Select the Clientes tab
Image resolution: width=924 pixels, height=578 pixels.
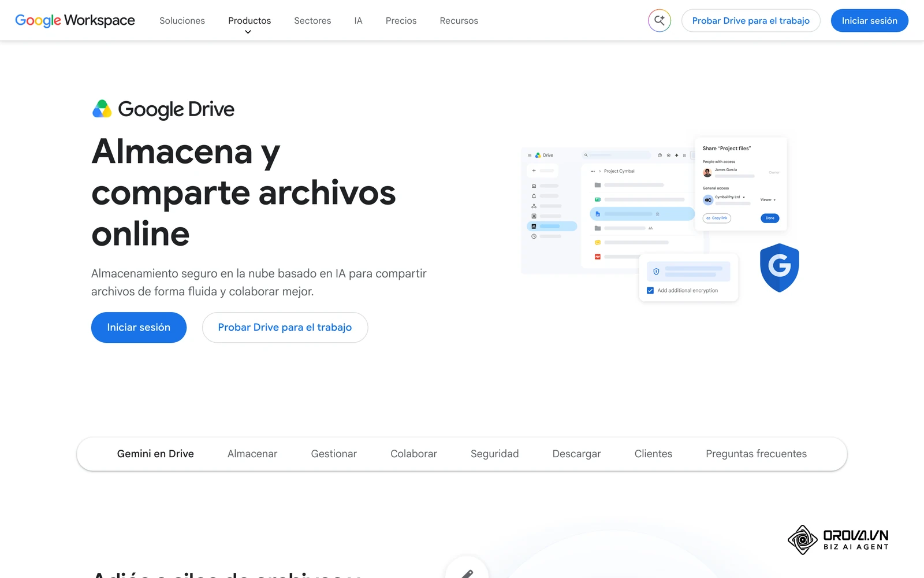653,454
